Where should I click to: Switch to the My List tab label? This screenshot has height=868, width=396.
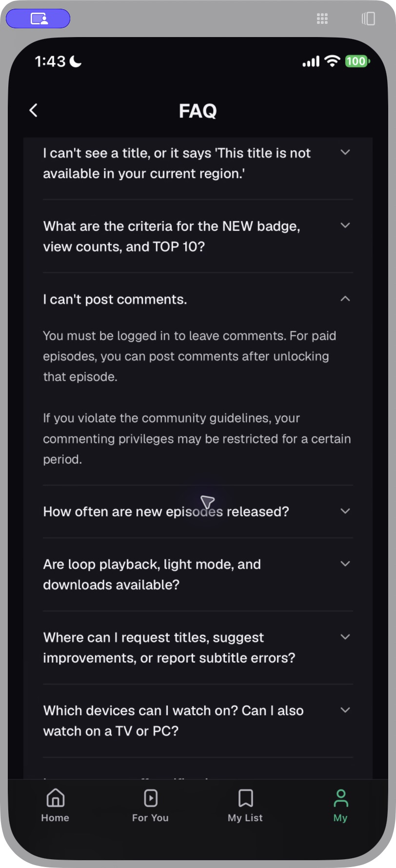[x=245, y=818]
